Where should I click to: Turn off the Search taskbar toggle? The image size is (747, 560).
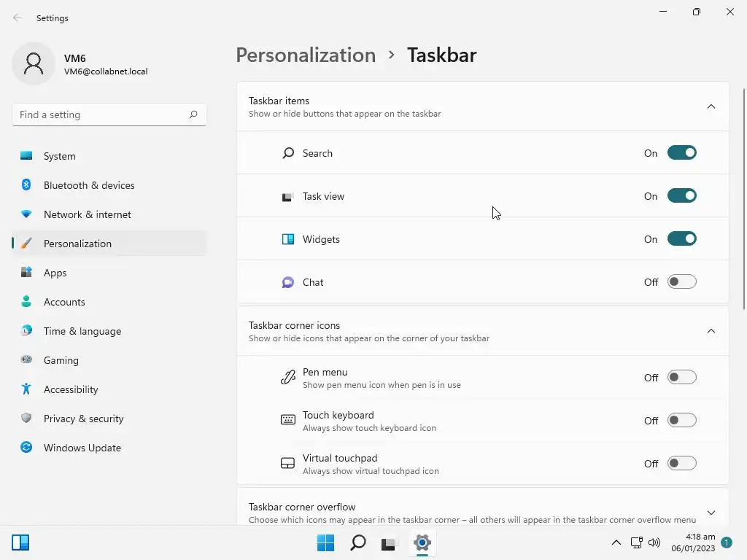682,153
